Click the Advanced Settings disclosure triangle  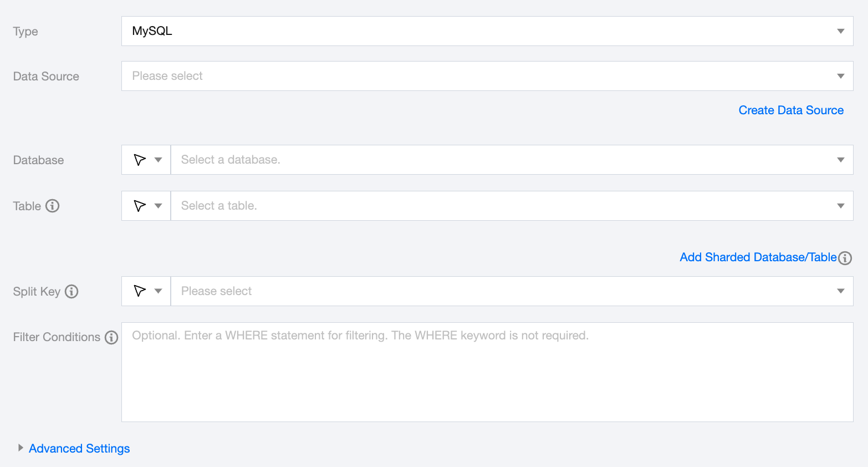pos(21,448)
